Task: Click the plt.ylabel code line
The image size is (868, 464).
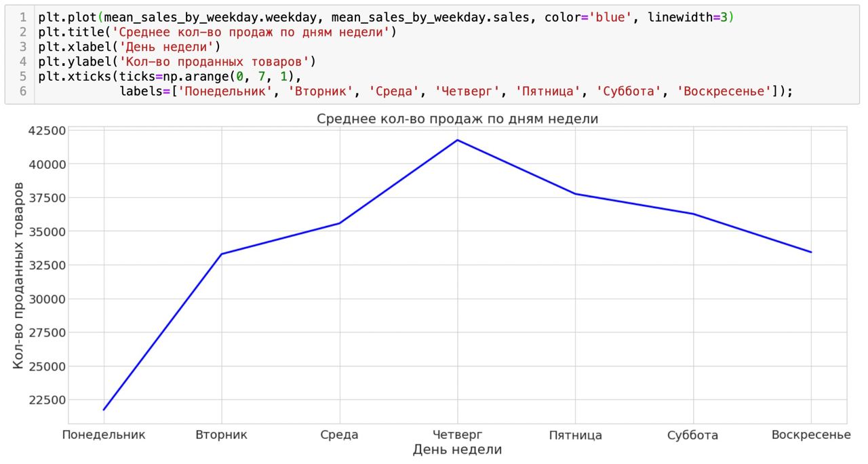Action: (177, 62)
